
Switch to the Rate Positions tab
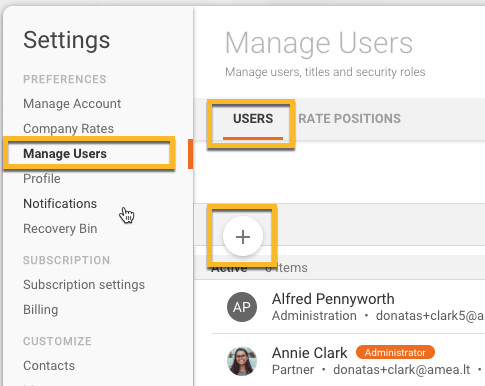point(349,119)
